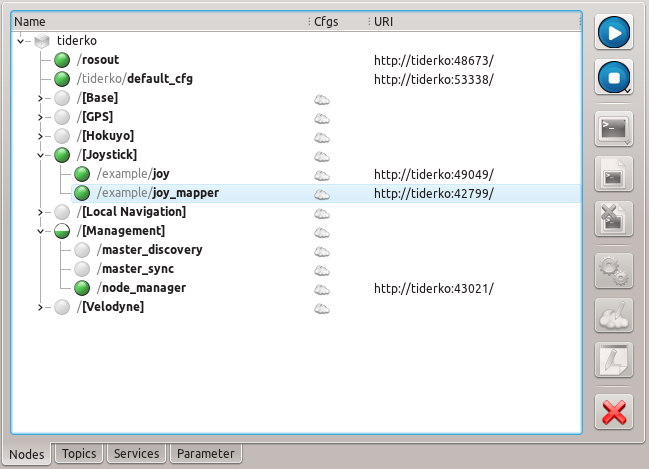Image resolution: width=649 pixels, height=469 pixels.
Task: Click the red X icon in sidebar
Action: [x=613, y=411]
